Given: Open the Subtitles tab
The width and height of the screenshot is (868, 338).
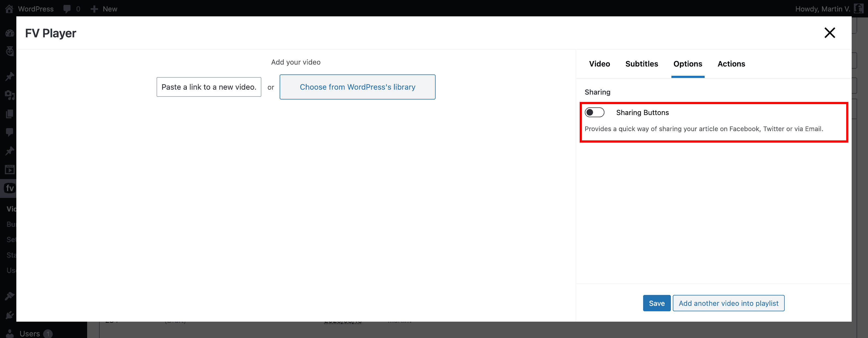Looking at the screenshot, I should (x=641, y=64).
